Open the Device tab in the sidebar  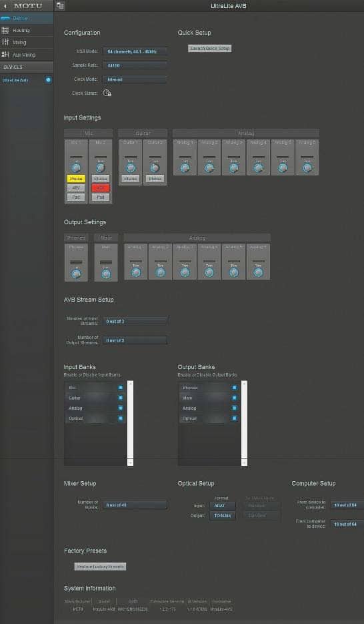[x=27, y=18]
